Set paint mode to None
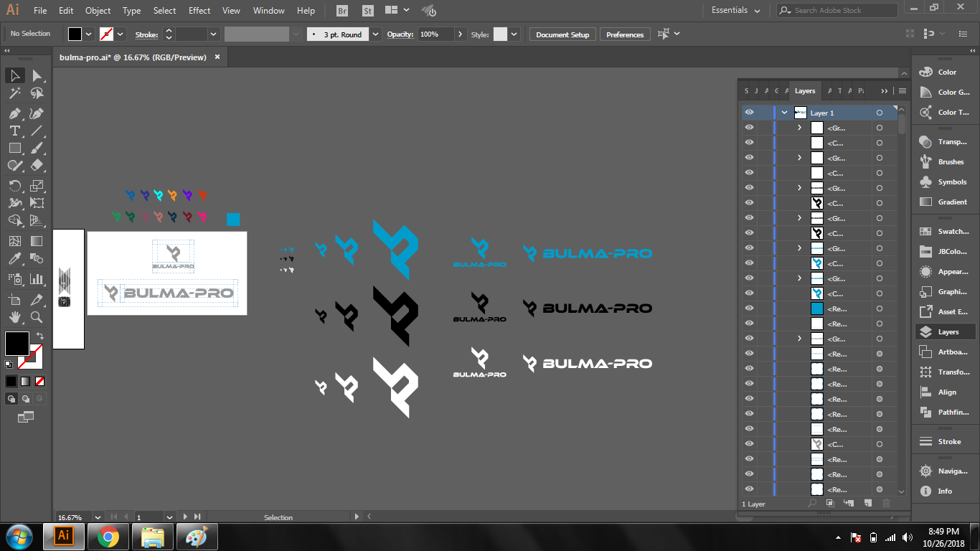 40,382
